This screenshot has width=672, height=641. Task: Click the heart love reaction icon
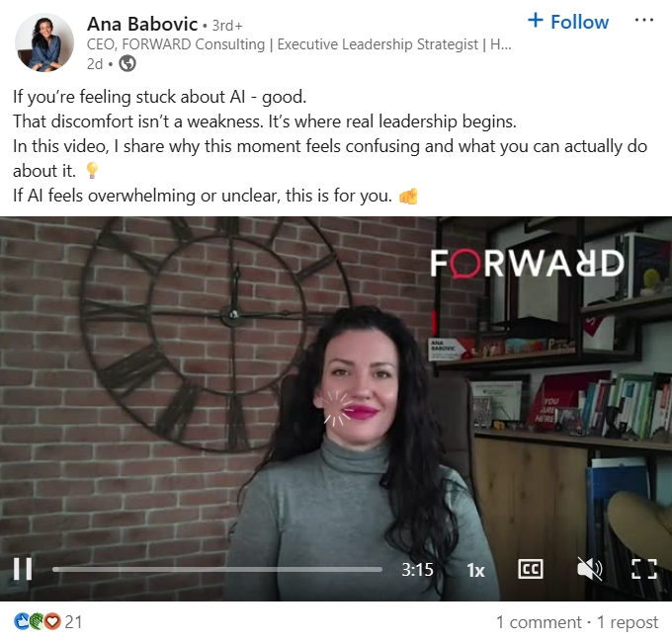52,621
